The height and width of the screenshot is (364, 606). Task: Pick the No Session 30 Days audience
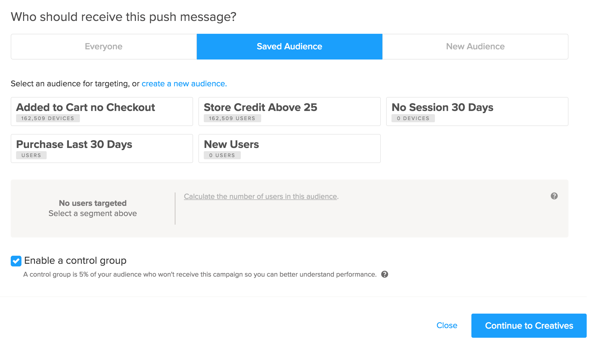[x=477, y=111]
